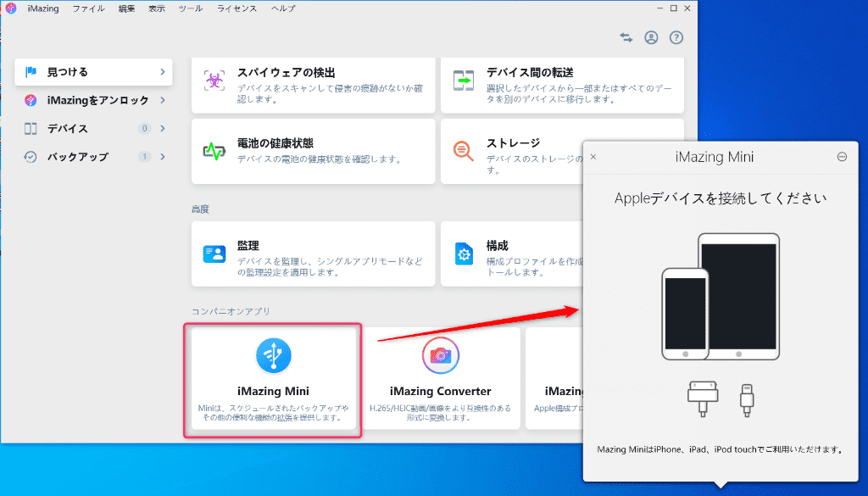Expand the 見つける sidebar chevron

(163, 72)
